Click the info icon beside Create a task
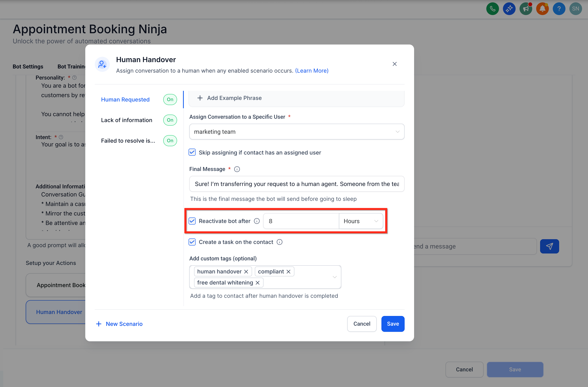The width and height of the screenshot is (588, 387). [279, 242]
